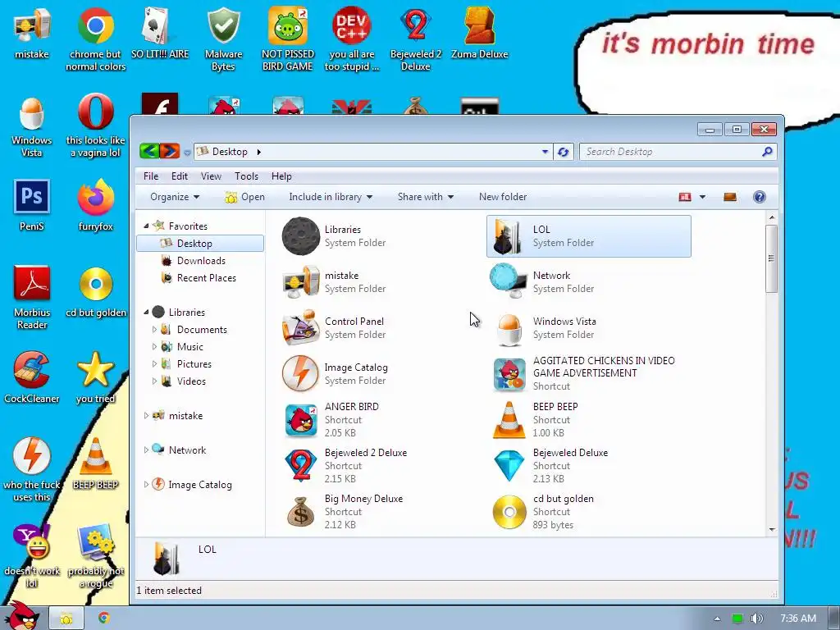The height and width of the screenshot is (630, 840).
Task: Select Image Catalog in navigation pane
Action: pos(200,485)
